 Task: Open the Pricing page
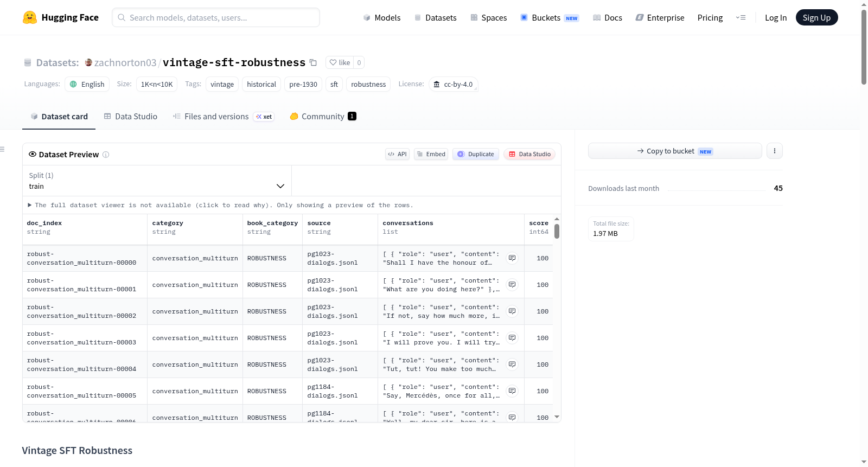click(x=710, y=18)
